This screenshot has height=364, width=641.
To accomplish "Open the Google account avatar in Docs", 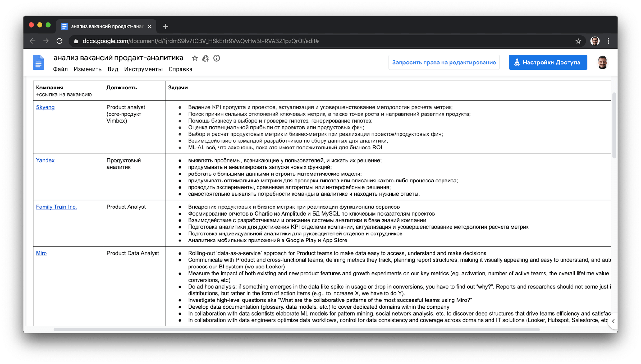I will coord(603,62).
